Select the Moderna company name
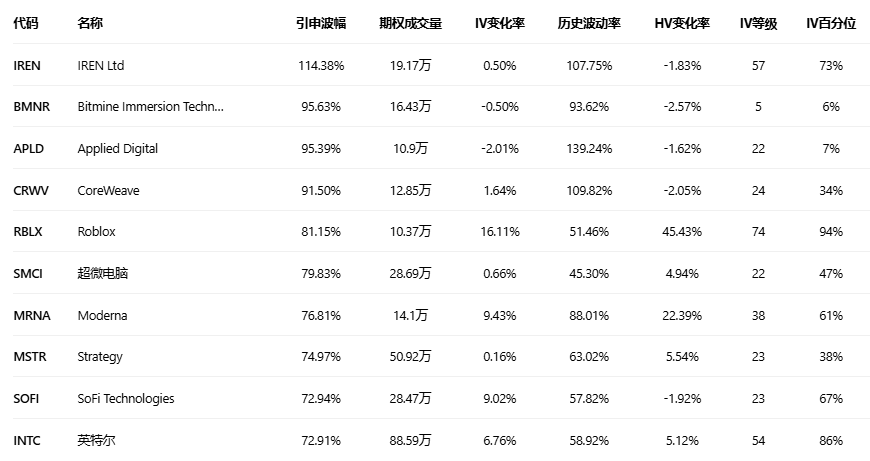The height and width of the screenshot is (461, 870). [103, 315]
